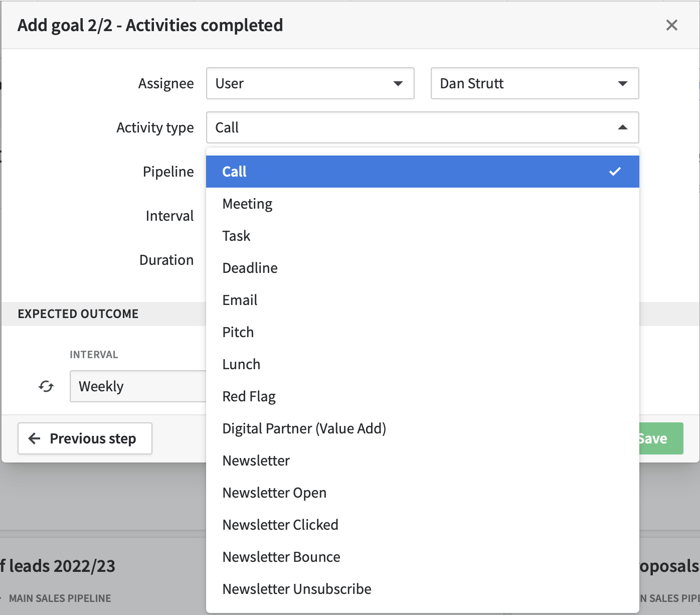The height and width of the screenshot is (615, 700).
Task: Open the Dan Strutt assignee dropdown
Action: 535,83
